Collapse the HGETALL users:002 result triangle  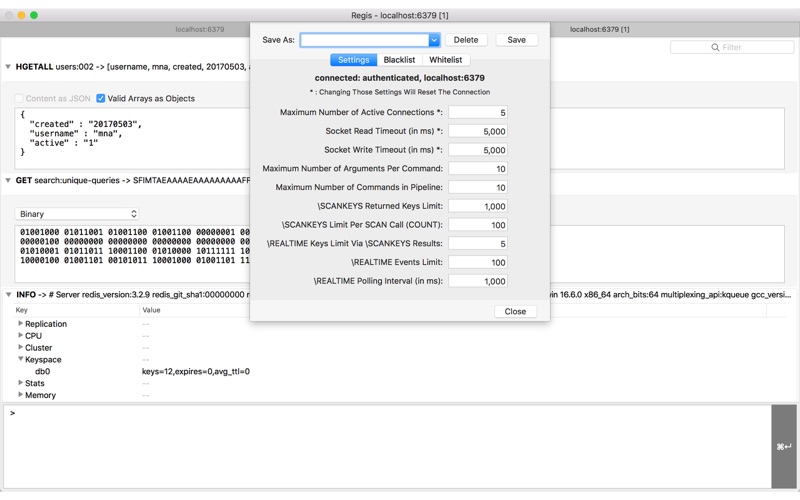click(x=8, y=67)
